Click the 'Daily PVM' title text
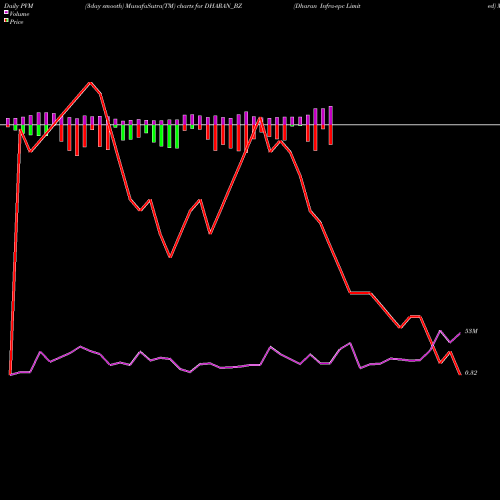The width and height of the screenshot is (500, 500). pyautogui.click(x=19, y=6)
